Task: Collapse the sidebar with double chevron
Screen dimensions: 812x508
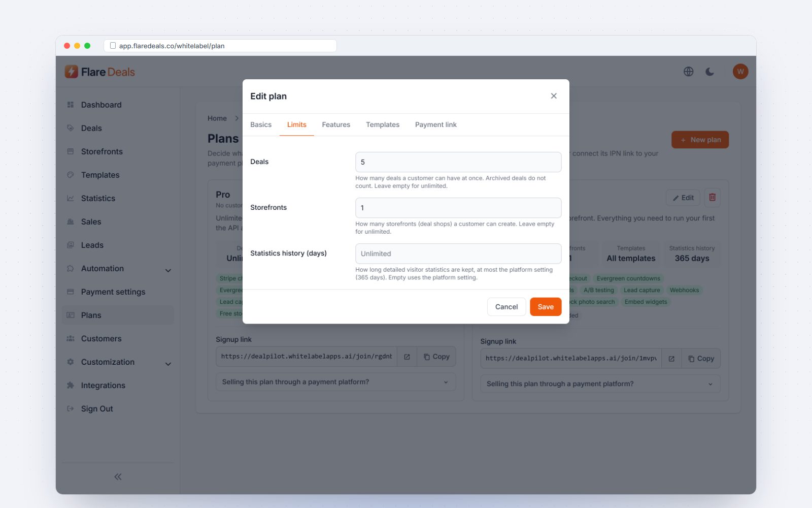Action: point(118,477)
